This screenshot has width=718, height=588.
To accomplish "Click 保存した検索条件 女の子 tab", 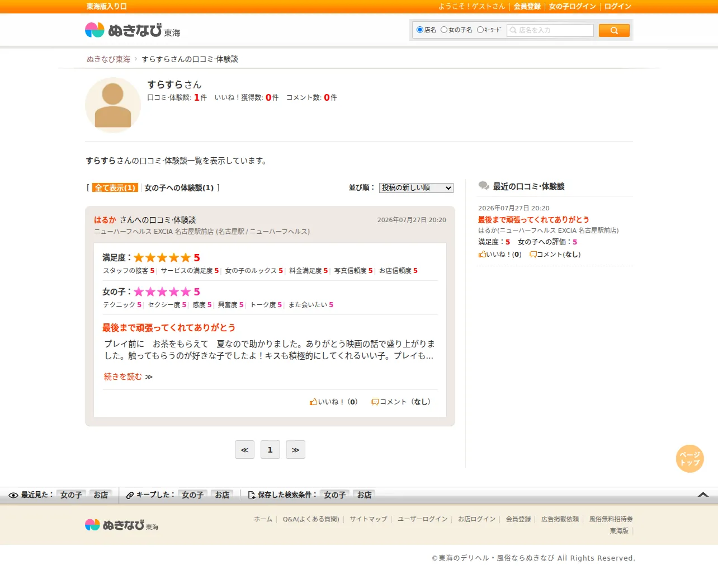I will (x=334, y=495).
